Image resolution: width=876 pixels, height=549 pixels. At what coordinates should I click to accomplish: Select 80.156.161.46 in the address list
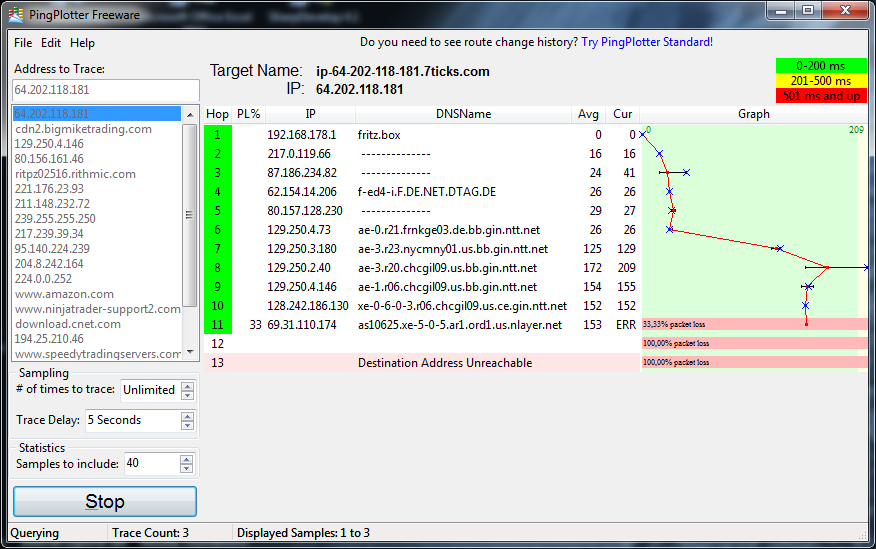(x=97, y=159)
